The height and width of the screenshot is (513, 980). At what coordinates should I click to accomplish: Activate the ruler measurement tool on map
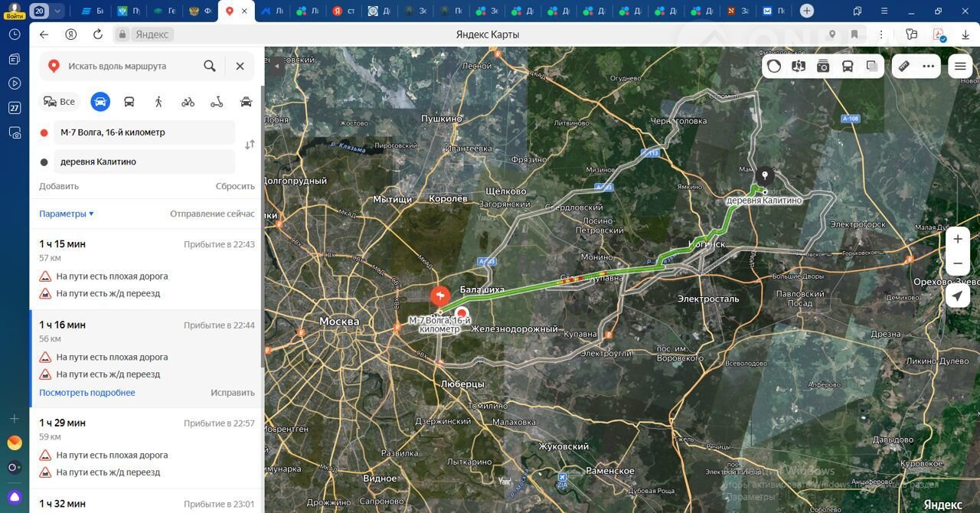click(x=903, y=67)
